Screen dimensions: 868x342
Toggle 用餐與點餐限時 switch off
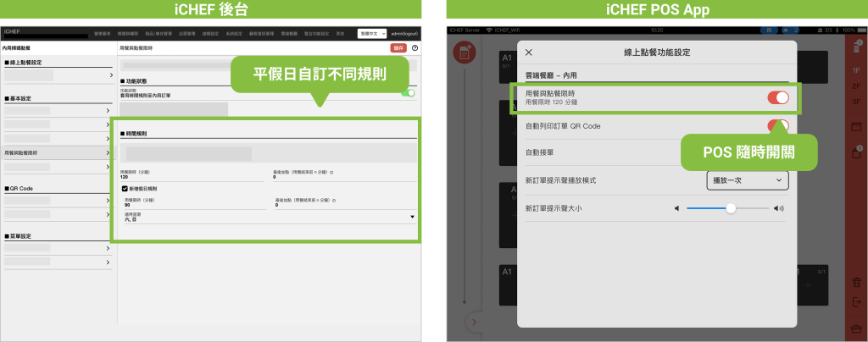click(777, 98)
